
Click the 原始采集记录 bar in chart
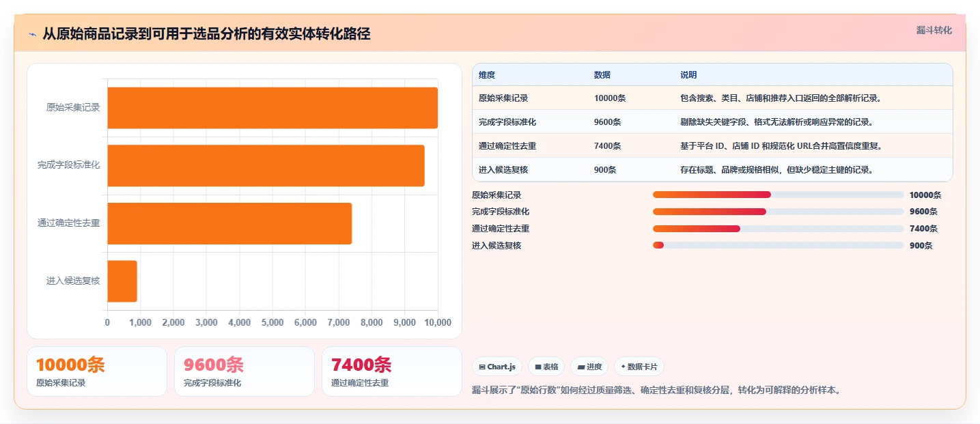tap(272, 108)
